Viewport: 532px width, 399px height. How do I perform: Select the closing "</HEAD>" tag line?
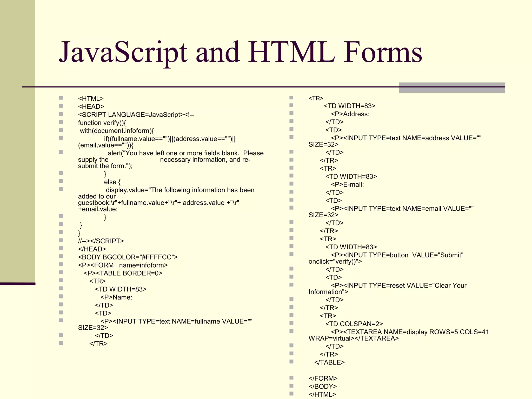coord(92,249)
